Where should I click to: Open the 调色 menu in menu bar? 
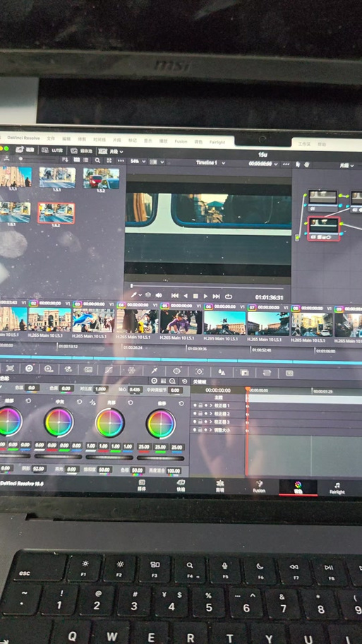click(199, 142)
